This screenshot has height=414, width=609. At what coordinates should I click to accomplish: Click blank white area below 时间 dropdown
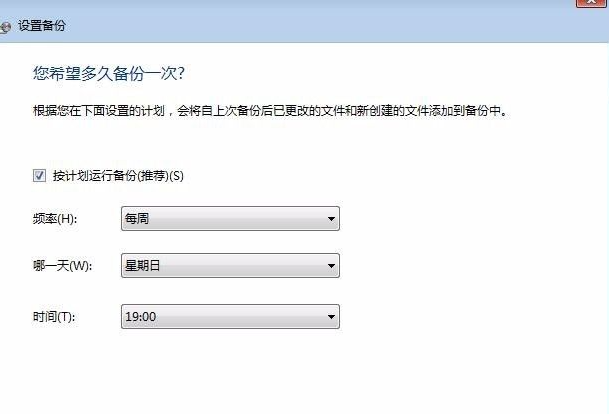tap(230, 370)
